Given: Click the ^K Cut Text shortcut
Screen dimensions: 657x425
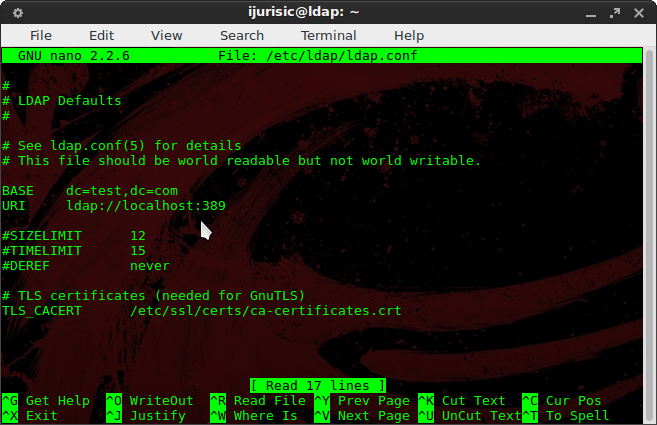Looking at the screenshot, I should click(462, 401).
